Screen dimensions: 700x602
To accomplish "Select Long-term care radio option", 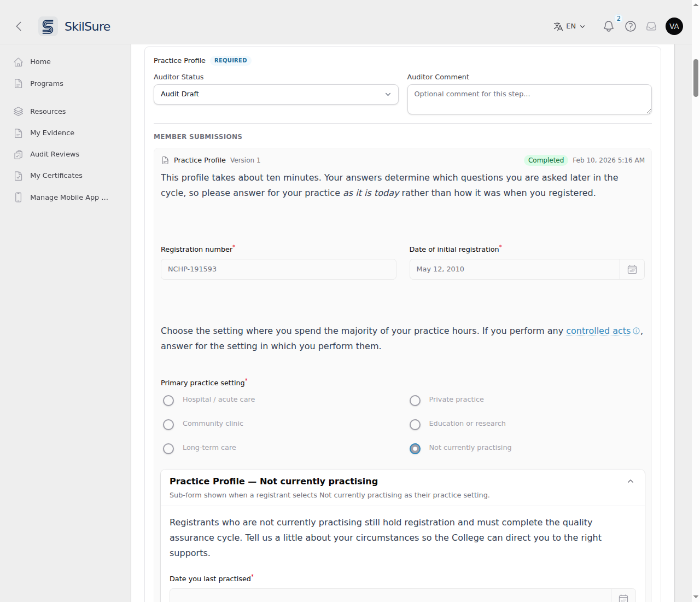I will [168, 449].
